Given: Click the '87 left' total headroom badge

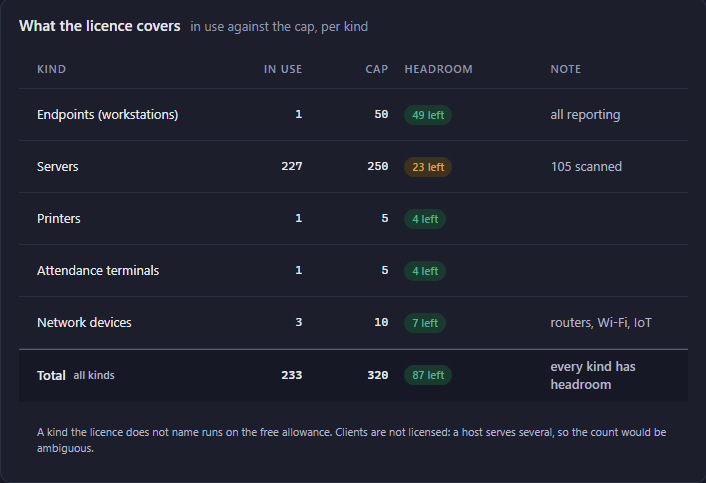Looking at the screenshot, I should (x=428, y=375).
